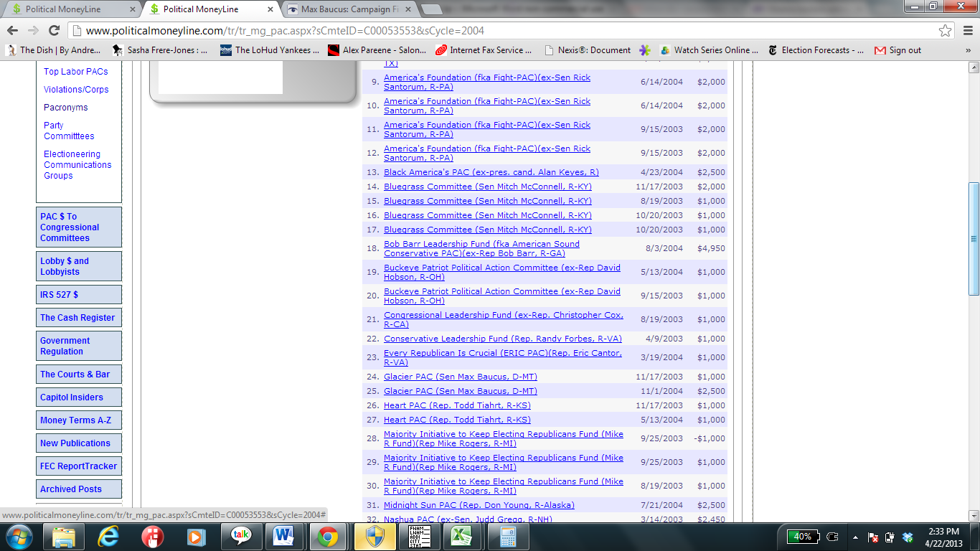Screen dimensions: 980x551
Task: Open the Midnight Sun PAC link
Action: [479, 505]
